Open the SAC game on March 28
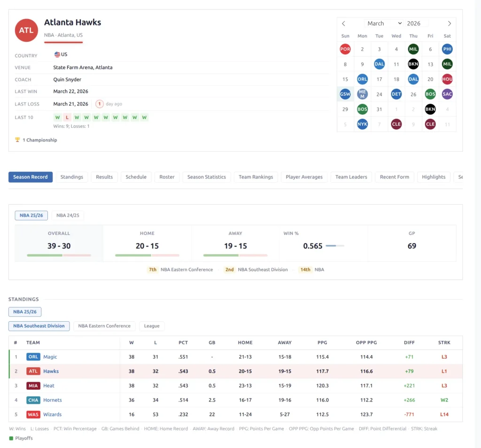 447,94
